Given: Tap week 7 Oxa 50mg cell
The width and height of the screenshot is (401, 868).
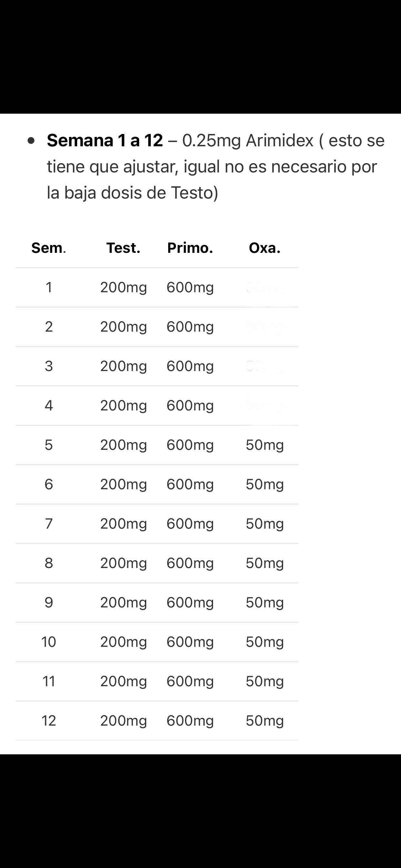Looking at the screenshot, I should (x=264, y=524).
